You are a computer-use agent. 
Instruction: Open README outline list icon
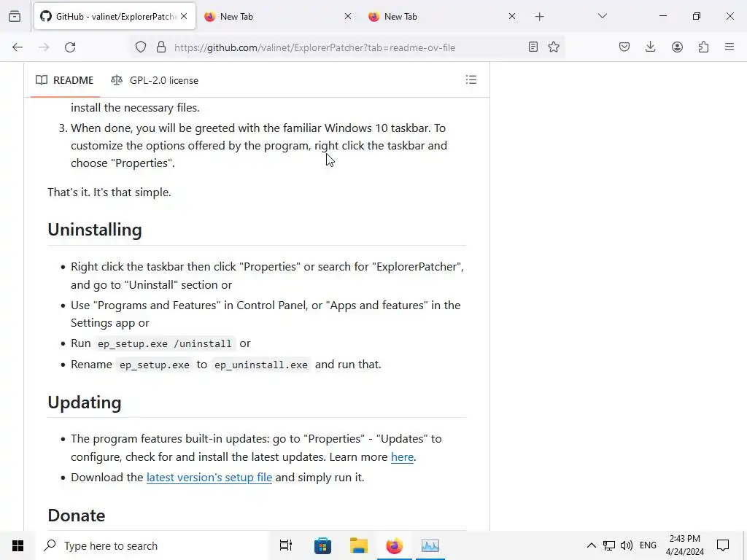tap(471, 80)
